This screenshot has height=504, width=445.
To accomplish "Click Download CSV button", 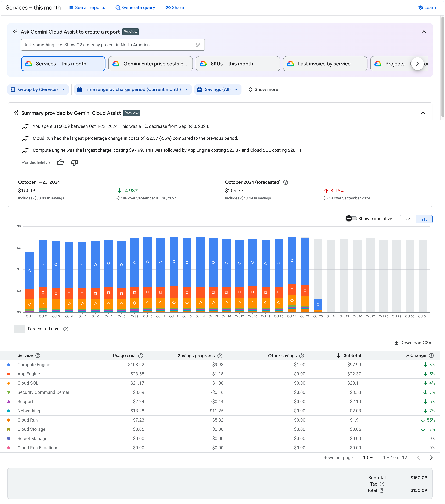I will coord(413,343).
